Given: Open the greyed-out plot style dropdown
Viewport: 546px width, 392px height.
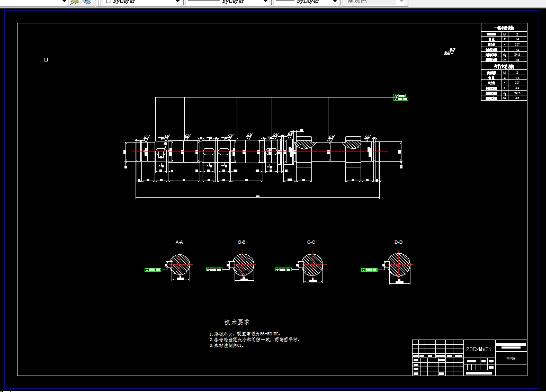Looking at the screenshot, I should 374,2.
